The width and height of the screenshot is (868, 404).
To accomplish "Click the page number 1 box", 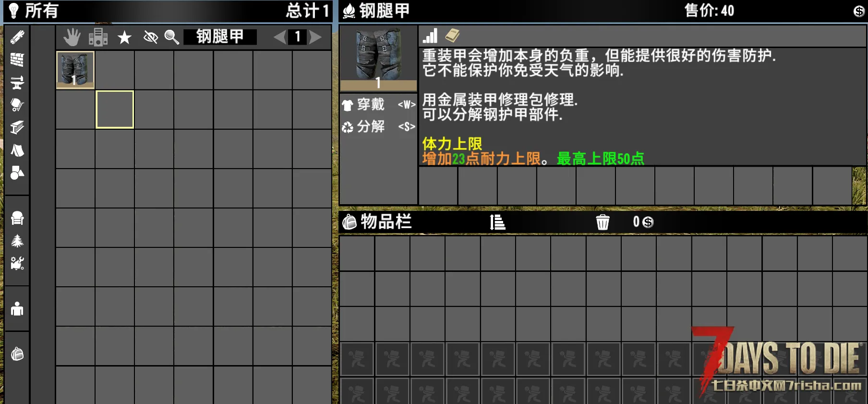I will 298,37.
